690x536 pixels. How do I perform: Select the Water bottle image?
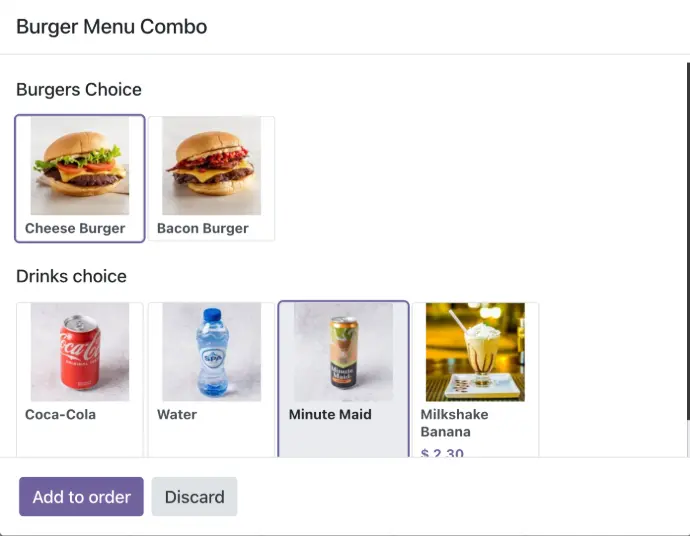(211, 352)
